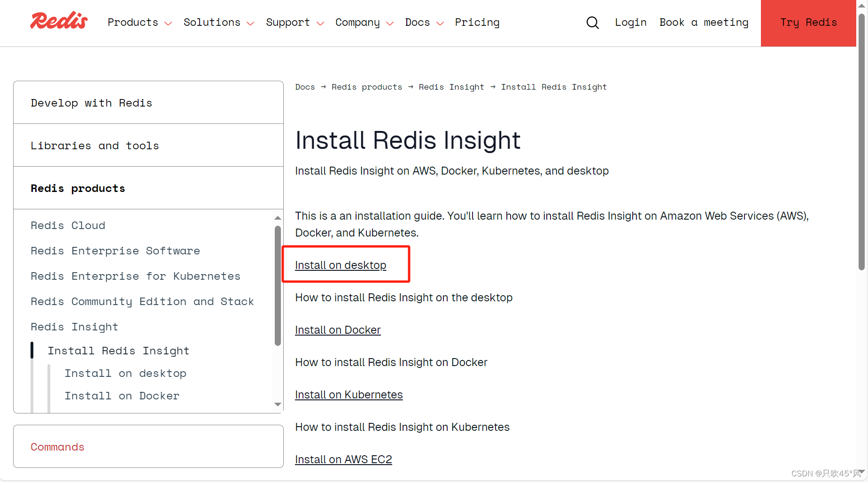Open Redis Insight breadcrumb link
The width and height of the screenshot is (868, 482).
pyautogui.click(x=451, y=87)
